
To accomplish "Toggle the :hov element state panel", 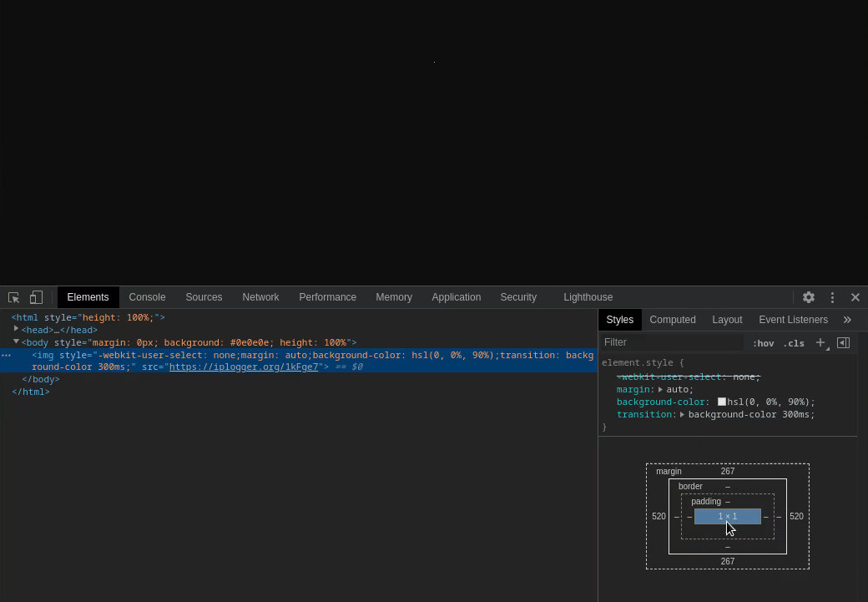I will point(763,343).
